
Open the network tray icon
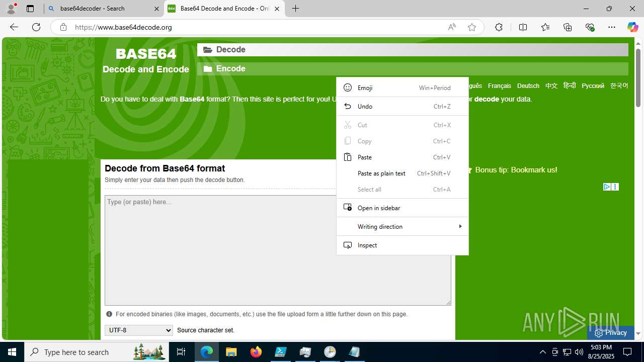[x=567, y=352]
